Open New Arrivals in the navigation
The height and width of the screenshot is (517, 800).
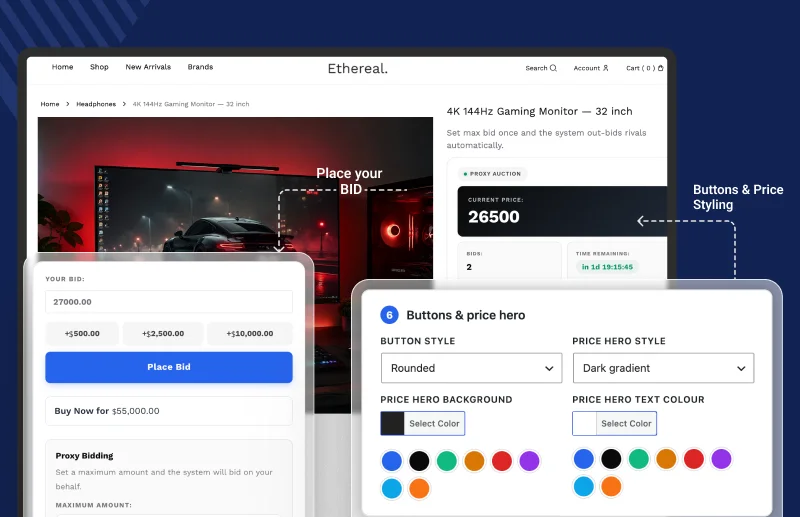click(148, 67)
